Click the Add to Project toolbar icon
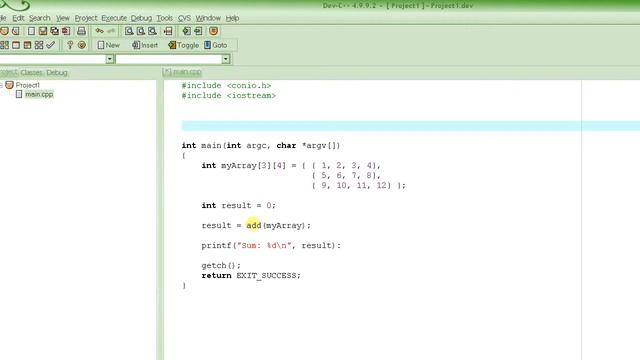 pyautogui.click(x=186, y=31)
